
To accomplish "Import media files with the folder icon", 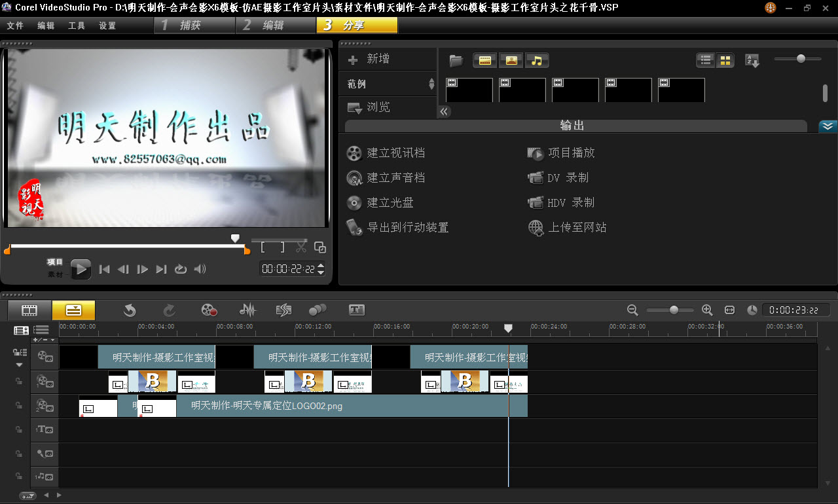I will (456, 60).
